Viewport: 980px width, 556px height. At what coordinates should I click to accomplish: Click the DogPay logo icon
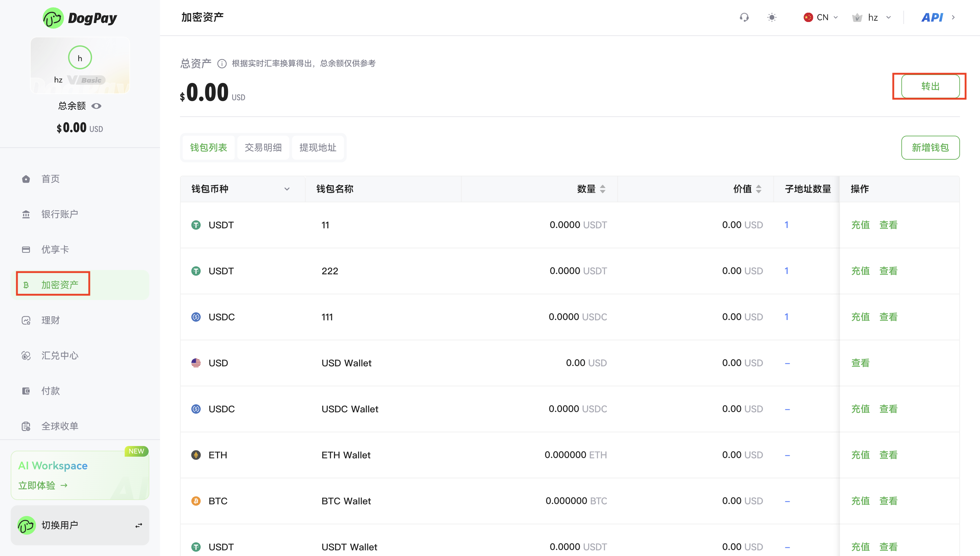tap(53, 18)
